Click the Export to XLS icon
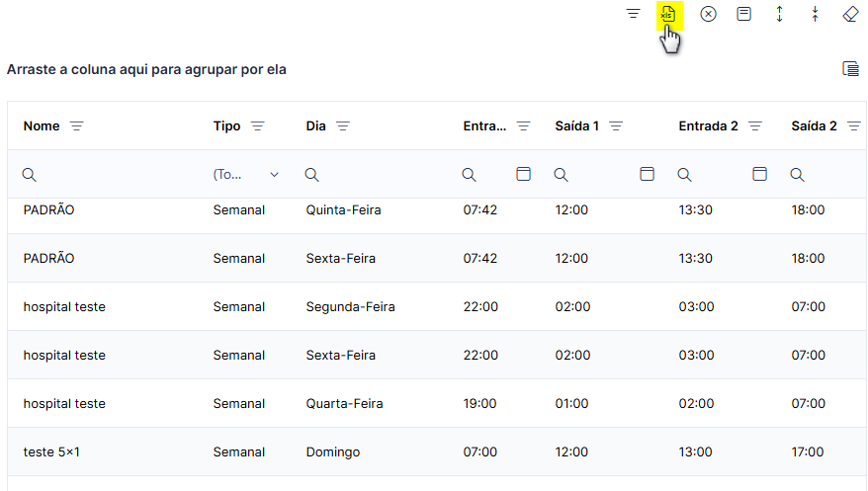Viewport: 868px width, 491px height. 668,15
